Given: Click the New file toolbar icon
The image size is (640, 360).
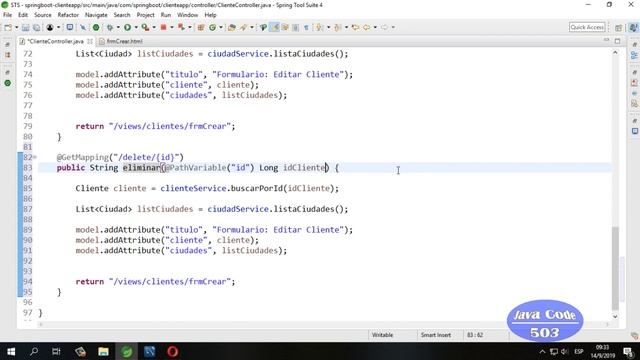Looking at the screenshot, I should (x=8, y=27).
